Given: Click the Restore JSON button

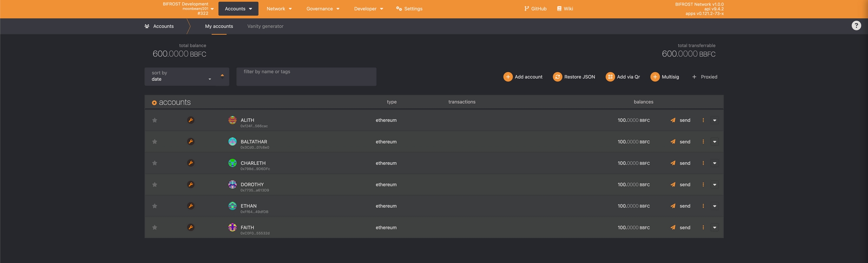Looking at the screenshot, I should click(x=574, y=77).
